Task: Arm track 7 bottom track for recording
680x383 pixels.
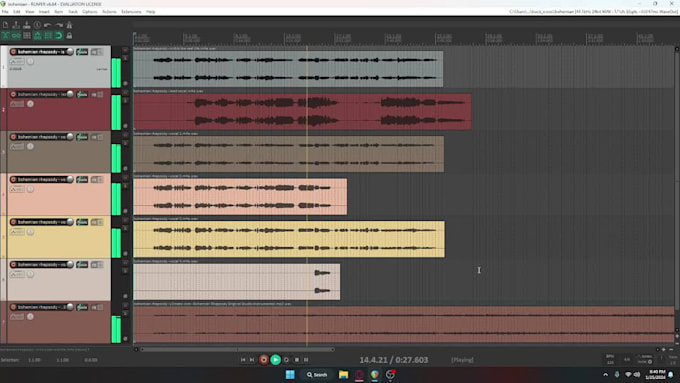Action: pos(13,307)
